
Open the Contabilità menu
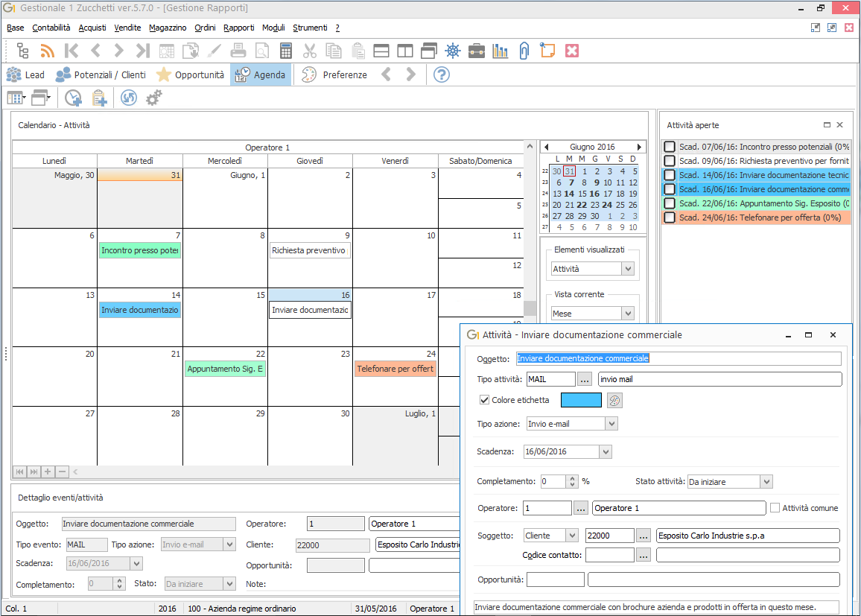(x=51, y=28)
